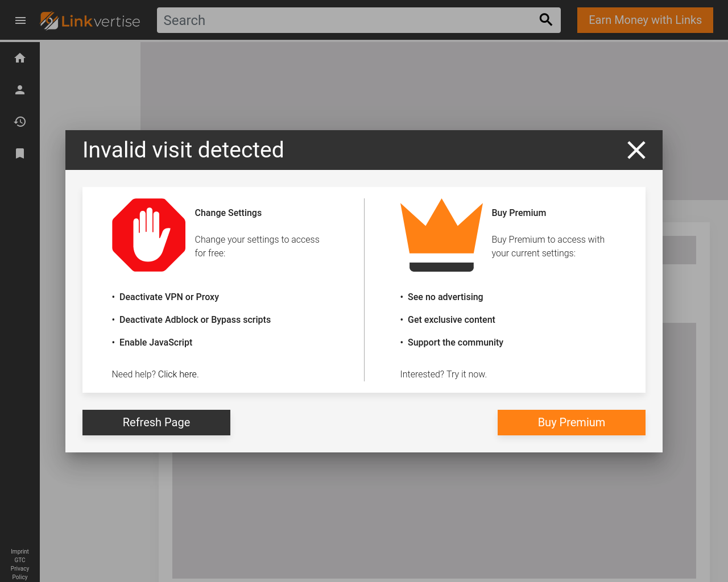Click the red stop-hand icon

149,235
